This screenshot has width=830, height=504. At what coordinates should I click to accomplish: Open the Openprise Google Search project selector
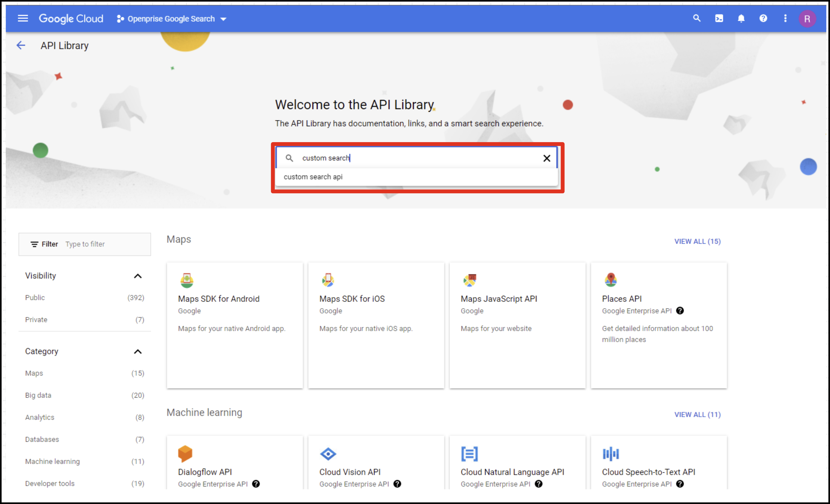pyautogui.click(x=171, y=19)
